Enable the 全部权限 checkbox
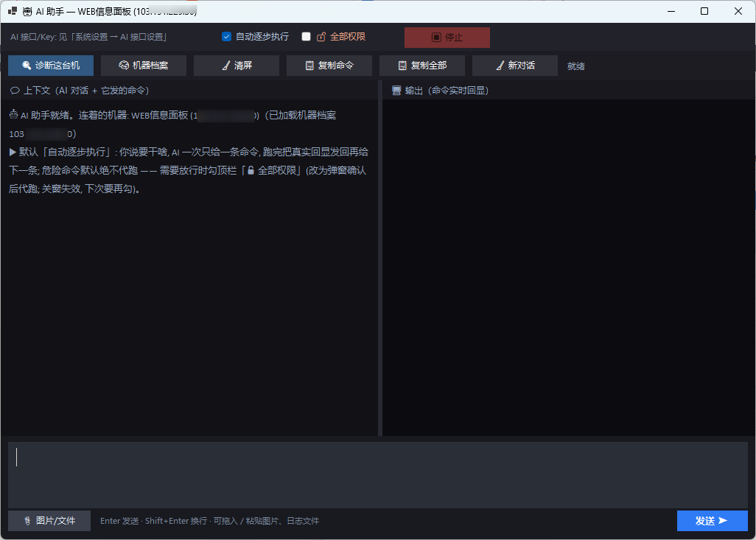 tap(307, 37)
